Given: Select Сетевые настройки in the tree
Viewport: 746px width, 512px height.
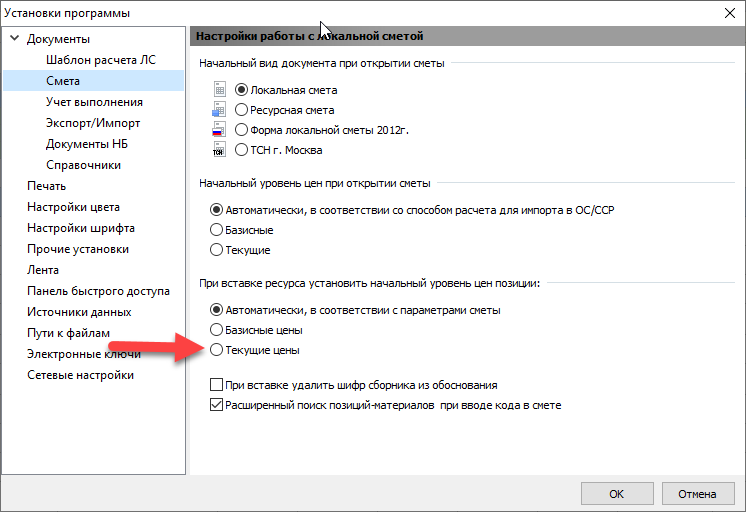Looking at the screenshot, I should (80, 375).
